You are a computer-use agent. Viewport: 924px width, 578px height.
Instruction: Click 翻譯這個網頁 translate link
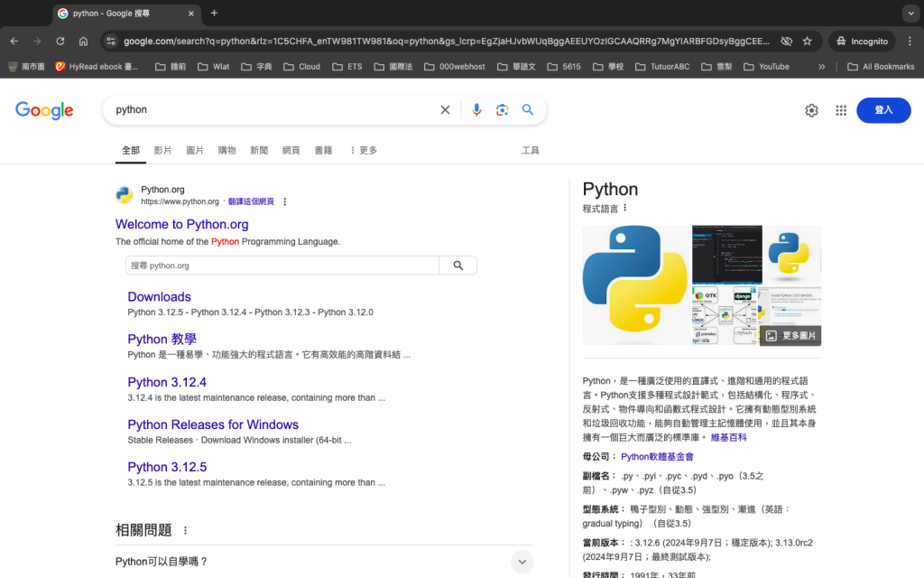pos(251,201)
